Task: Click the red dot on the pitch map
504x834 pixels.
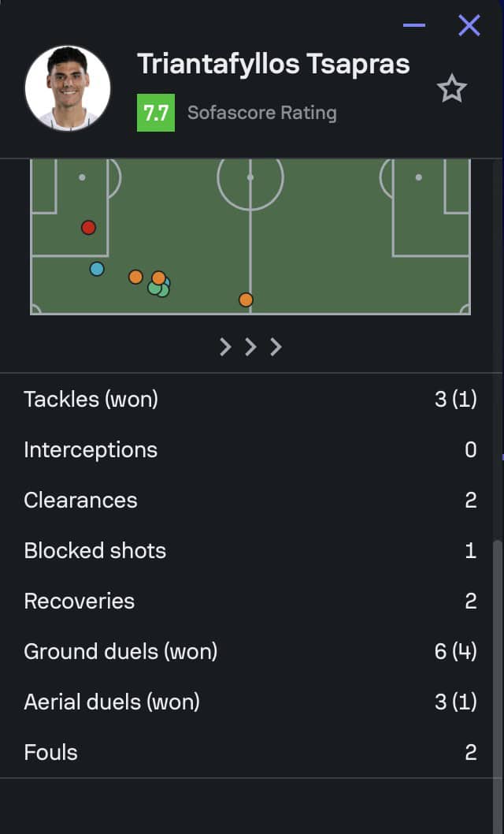Action: point(88,228)
